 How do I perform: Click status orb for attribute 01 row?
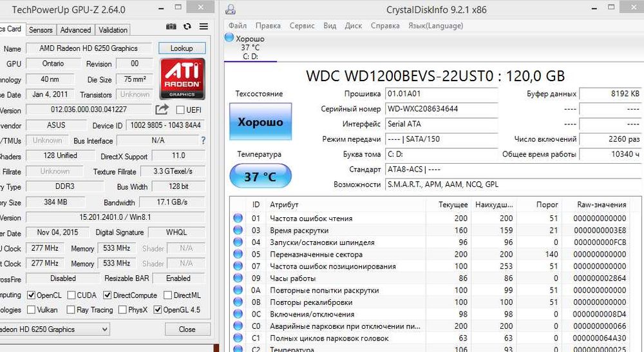coord(238,218)
